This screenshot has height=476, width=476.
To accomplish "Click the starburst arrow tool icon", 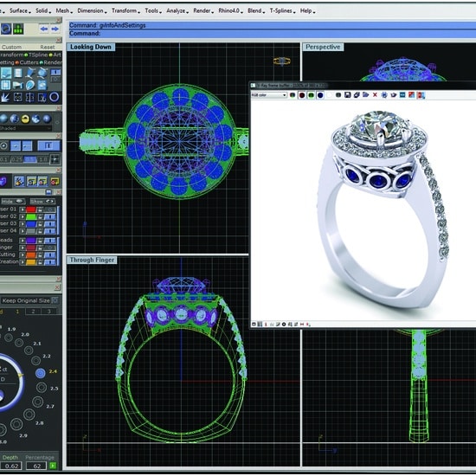I will click(5, 97).
